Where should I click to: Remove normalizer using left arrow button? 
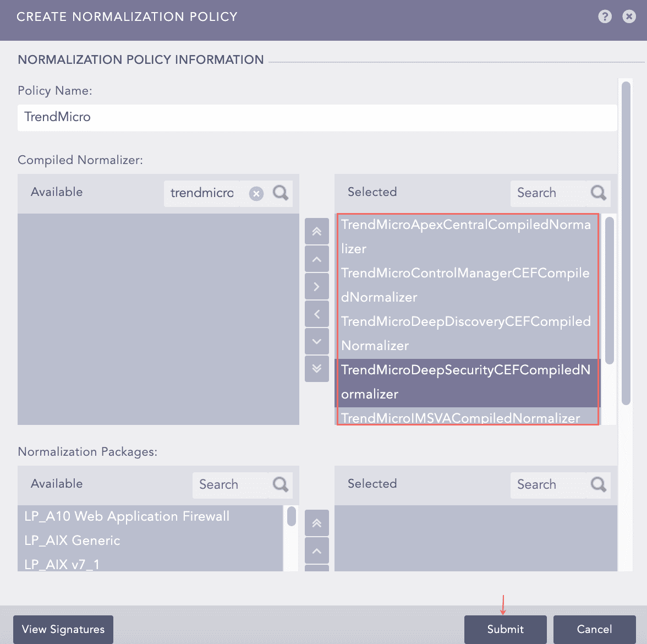[x=317, y=314]
